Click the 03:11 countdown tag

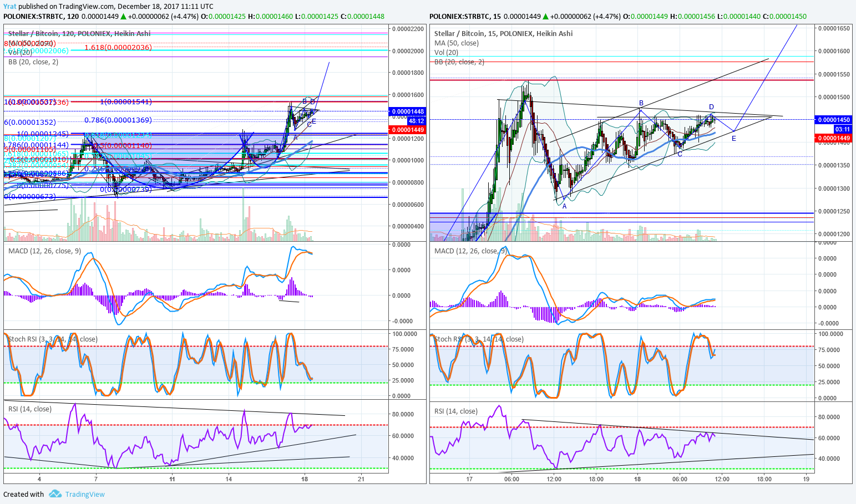pyautogui.click(x=842, y=129)
